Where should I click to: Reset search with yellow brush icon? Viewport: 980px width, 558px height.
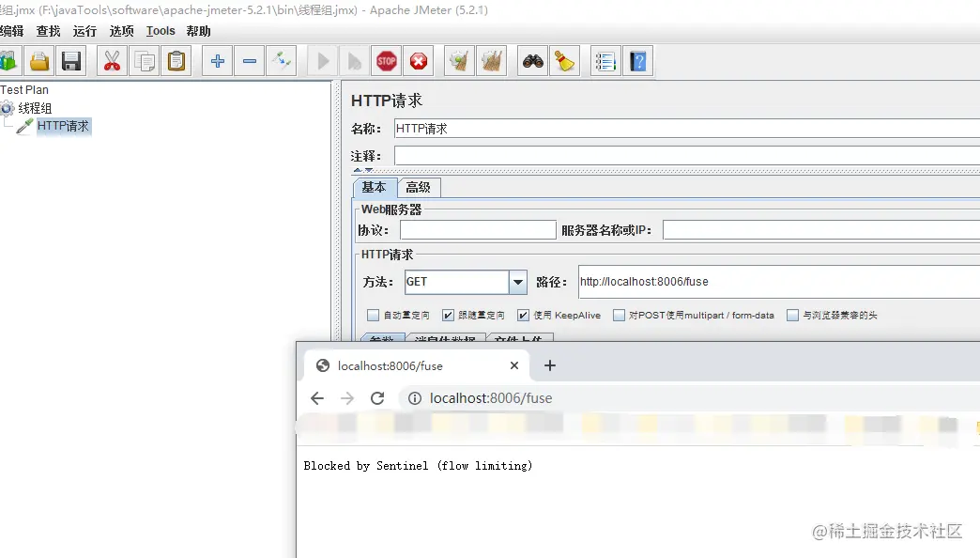tap(564, 61)
